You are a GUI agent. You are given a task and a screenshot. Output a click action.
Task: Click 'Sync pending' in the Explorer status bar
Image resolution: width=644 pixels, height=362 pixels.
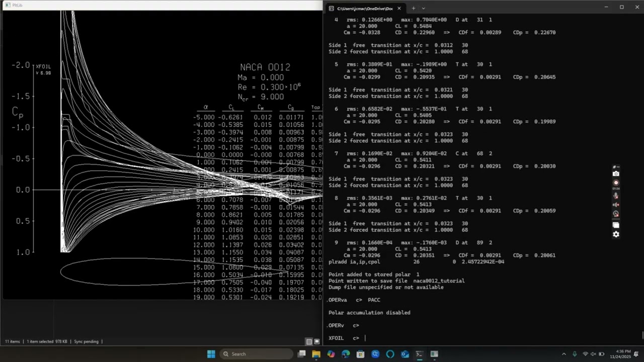coord(86,341)
